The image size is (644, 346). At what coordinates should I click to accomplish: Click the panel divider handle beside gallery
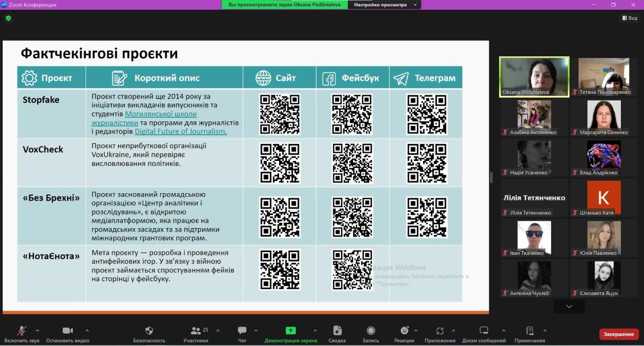click(491, 178)
